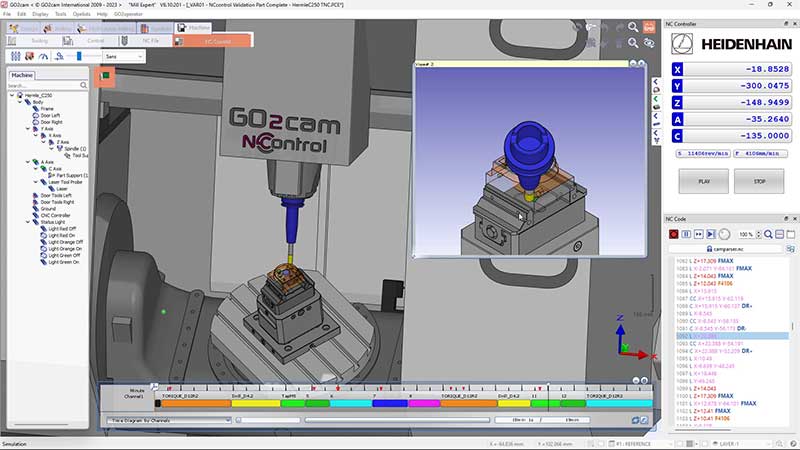Click the green flag icon in viewport

pos(105,75)
